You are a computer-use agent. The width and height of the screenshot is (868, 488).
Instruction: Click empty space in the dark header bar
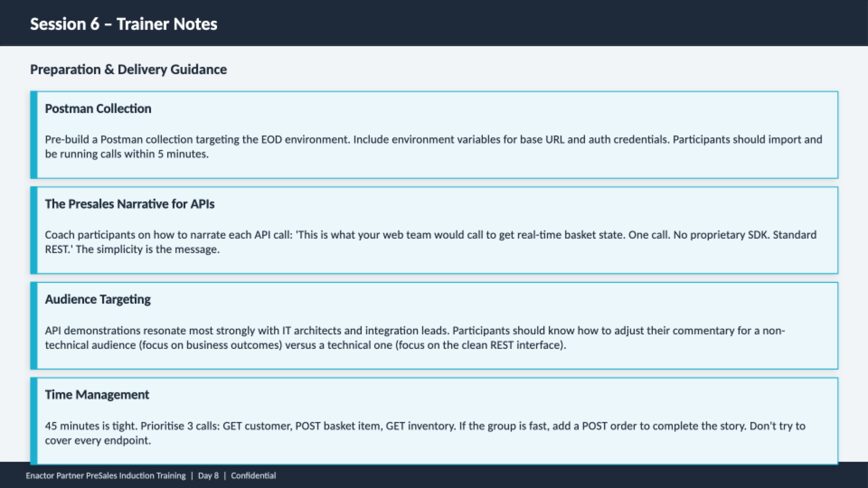542,23
